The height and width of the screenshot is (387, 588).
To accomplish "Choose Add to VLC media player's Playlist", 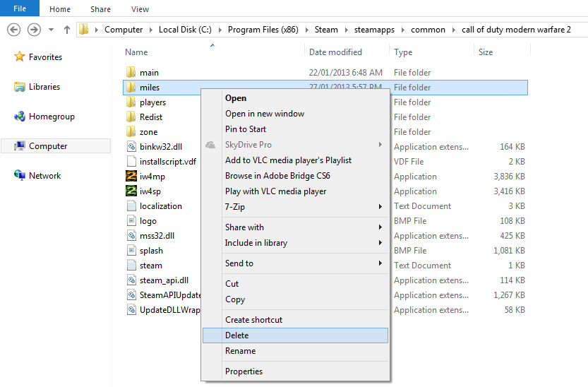I will pyautogui.click(x=295, y=160).
